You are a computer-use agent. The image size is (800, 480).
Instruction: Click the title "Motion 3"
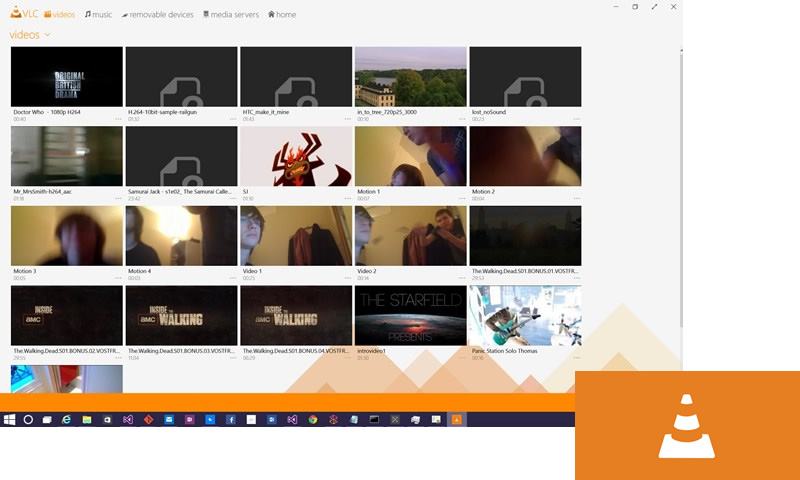click(24, 271)
